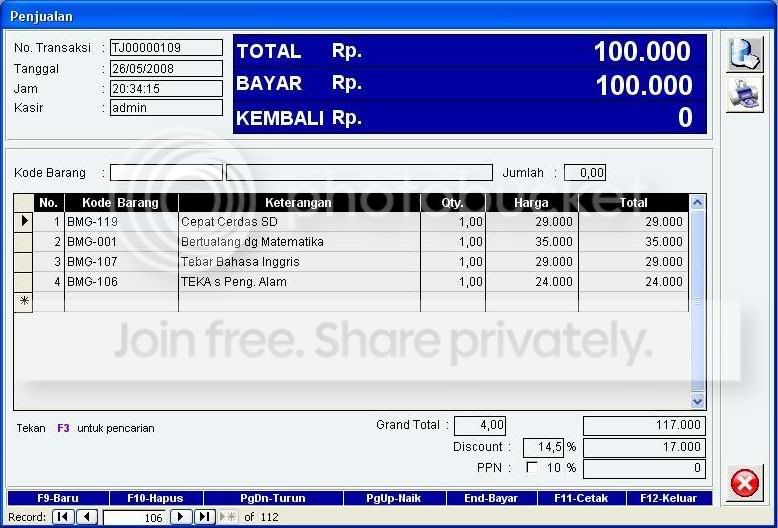
Task: Click the print preview icon at top right
Action: (x=745, y=54)
